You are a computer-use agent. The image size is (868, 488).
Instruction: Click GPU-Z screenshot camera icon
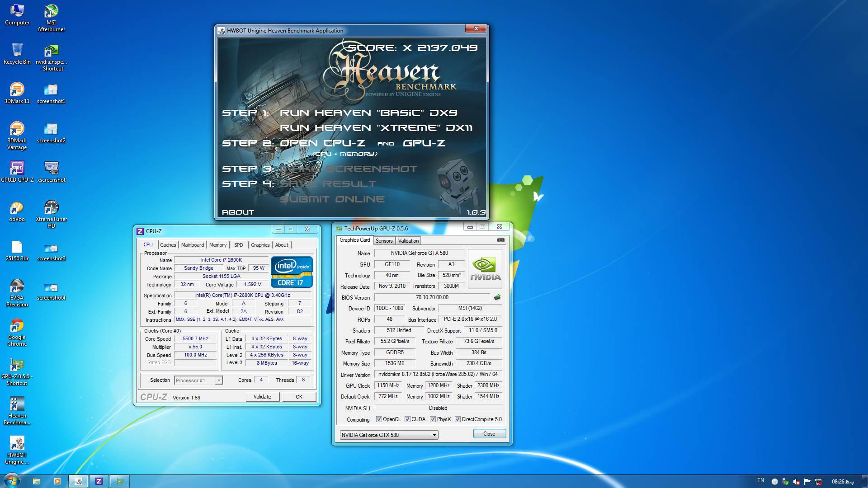tap(500, 240)
